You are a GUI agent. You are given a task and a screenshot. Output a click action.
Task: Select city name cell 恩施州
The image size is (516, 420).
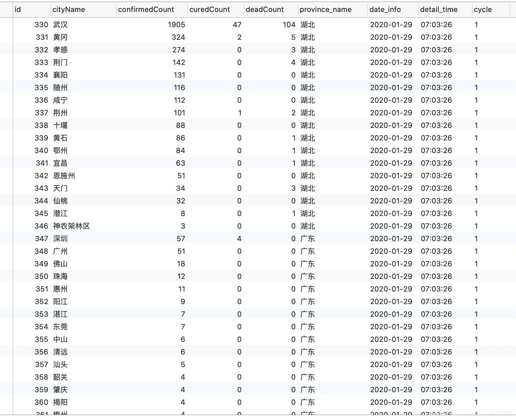pos(64,176)
